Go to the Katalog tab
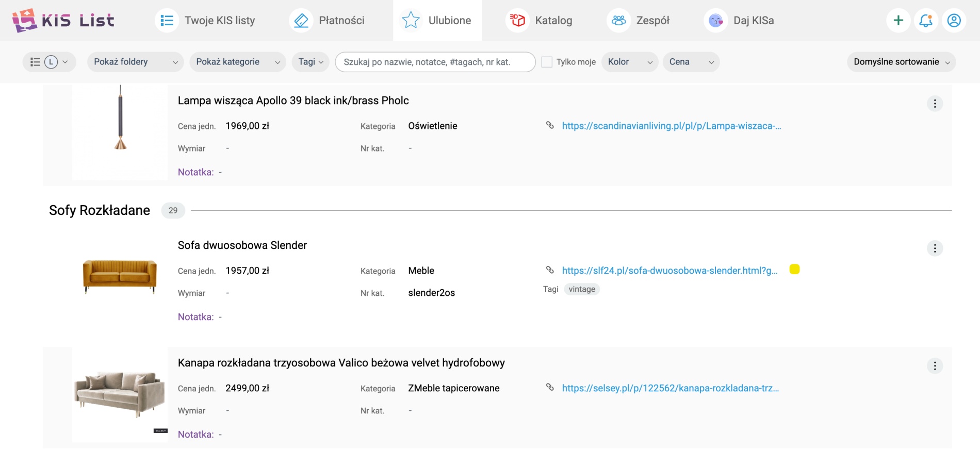 click(x=539, y=21)
